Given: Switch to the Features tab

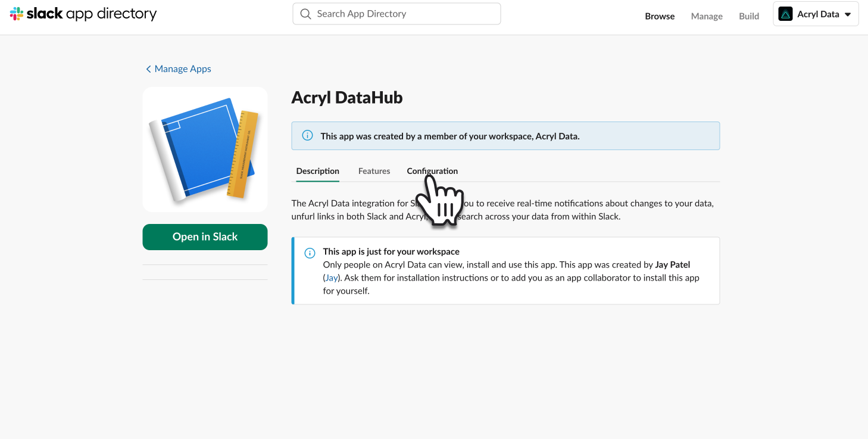Looking at the screenshot, I should [374, 171].
